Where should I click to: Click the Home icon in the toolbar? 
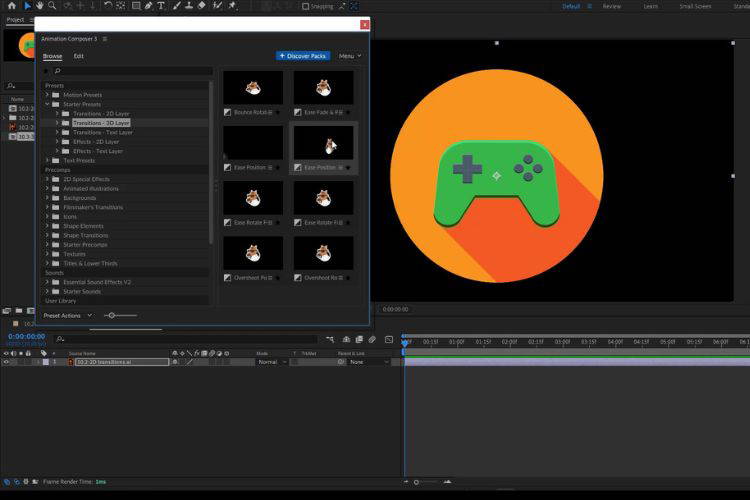(11, 6)
